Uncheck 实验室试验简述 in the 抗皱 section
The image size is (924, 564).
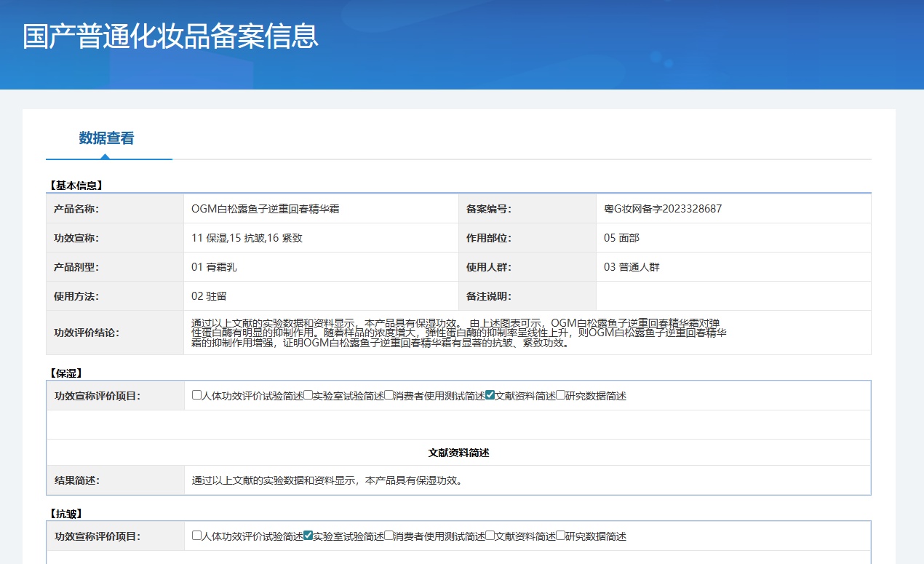click(308, 536)
